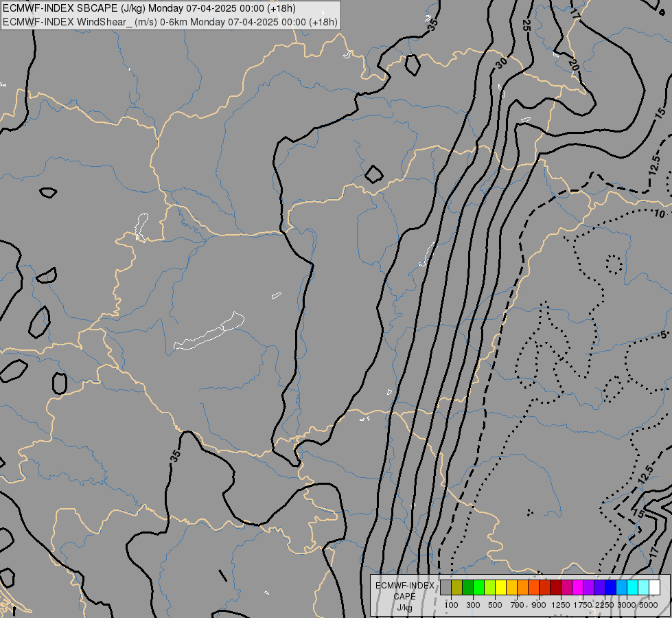Click the 'J/kg' unit label in the legend

[404, 608]
